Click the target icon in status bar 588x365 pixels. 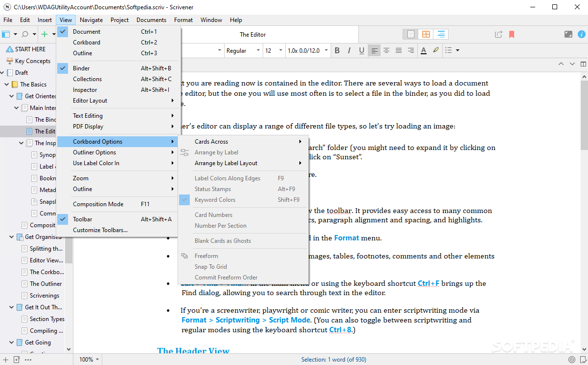tap(572, 360)
